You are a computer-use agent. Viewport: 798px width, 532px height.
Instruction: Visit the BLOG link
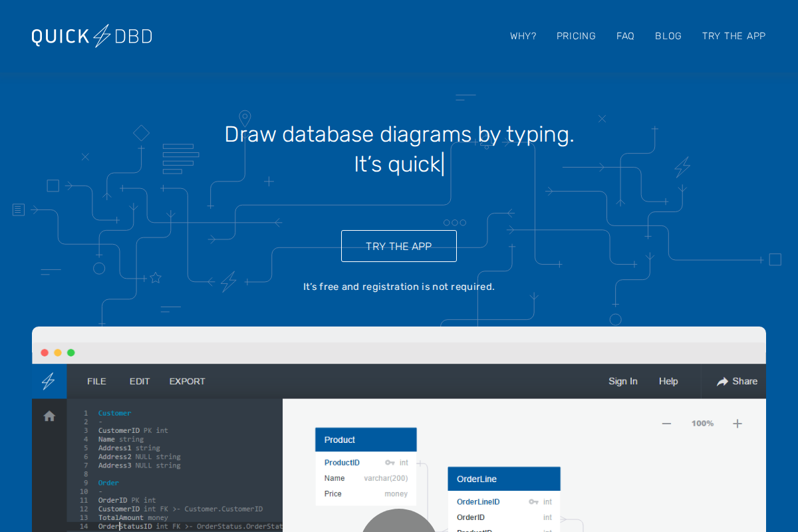click(668, 36)
